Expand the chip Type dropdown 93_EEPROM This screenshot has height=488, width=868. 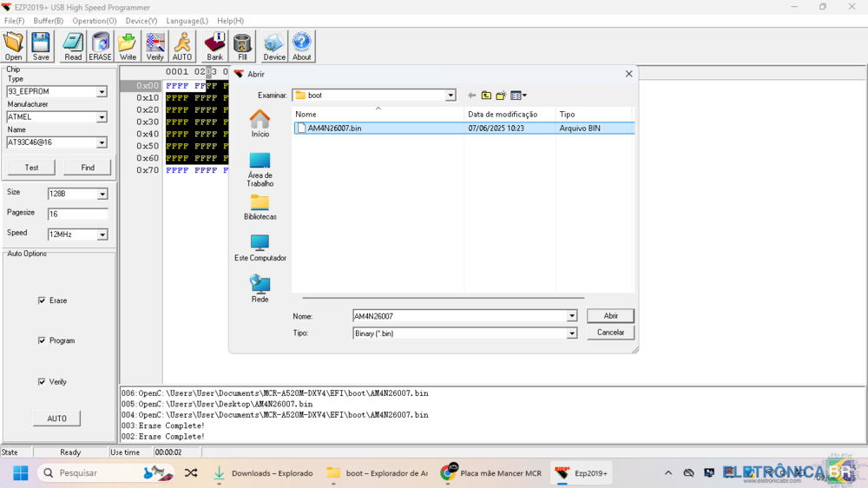[102, 91]
